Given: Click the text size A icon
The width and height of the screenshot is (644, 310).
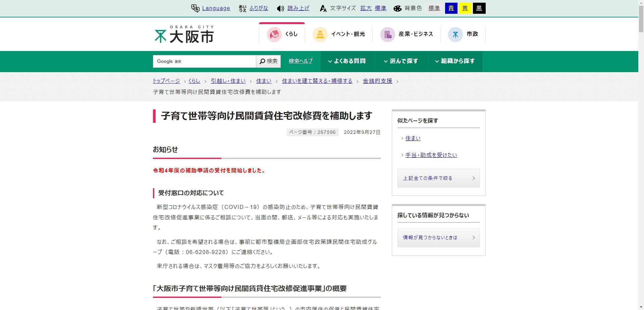Looking at the screenshot, I should (x=323, y=8).
